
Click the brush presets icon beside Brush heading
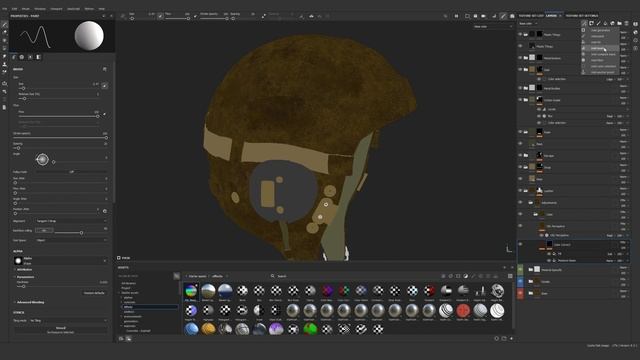[105, 69]
